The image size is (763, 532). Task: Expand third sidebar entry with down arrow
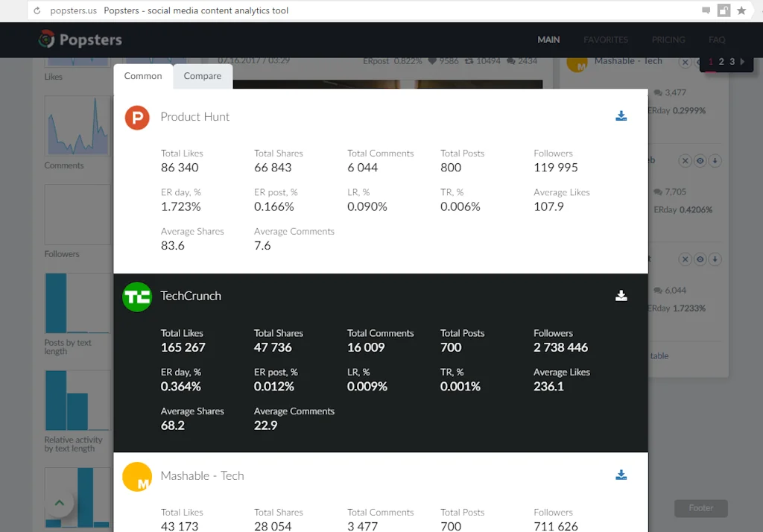tap(715, 259)
